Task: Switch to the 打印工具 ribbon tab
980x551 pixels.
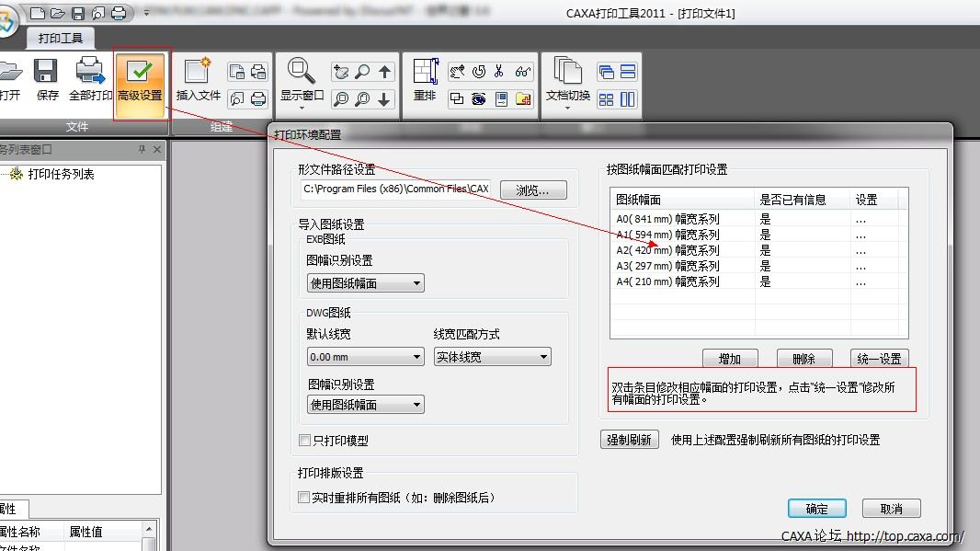Action: [61, 38]
